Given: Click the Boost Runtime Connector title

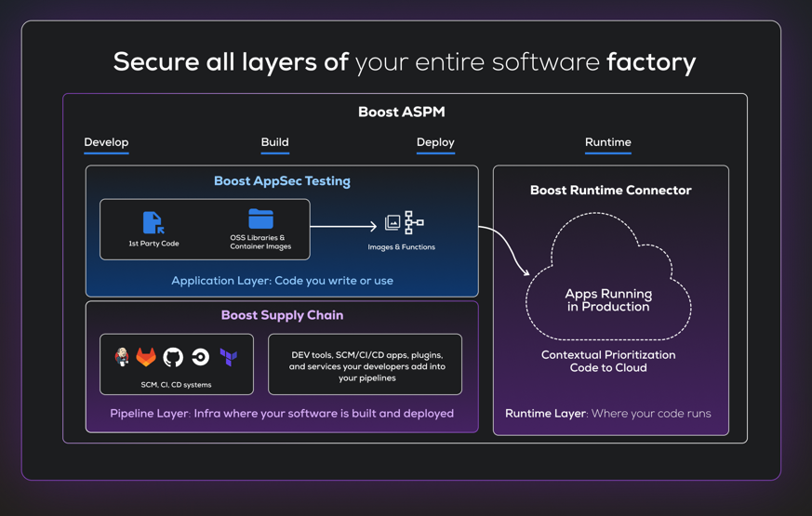Looking at the screenshot, I should pyautogui.click(x=610, y=190).
